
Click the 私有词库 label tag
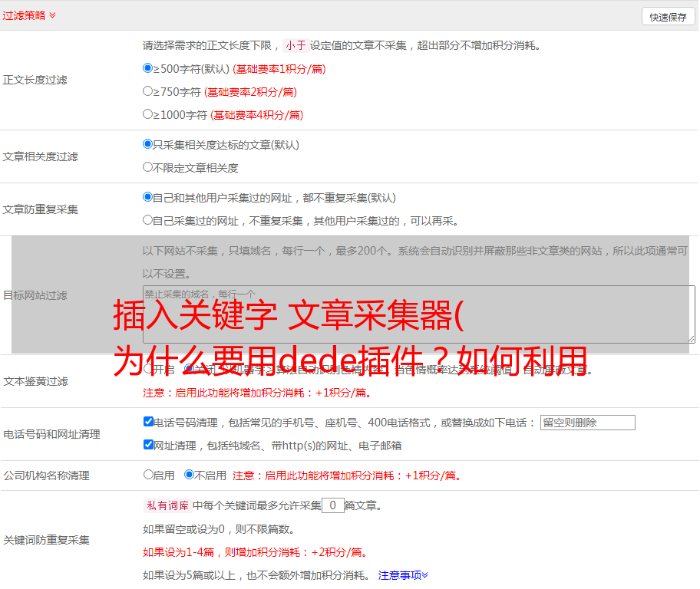(166, 505)
